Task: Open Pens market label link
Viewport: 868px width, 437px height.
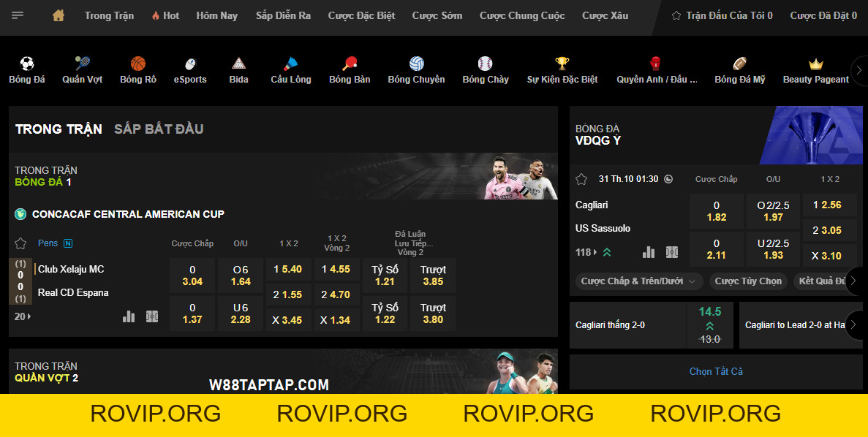Action: click(48, 243)
